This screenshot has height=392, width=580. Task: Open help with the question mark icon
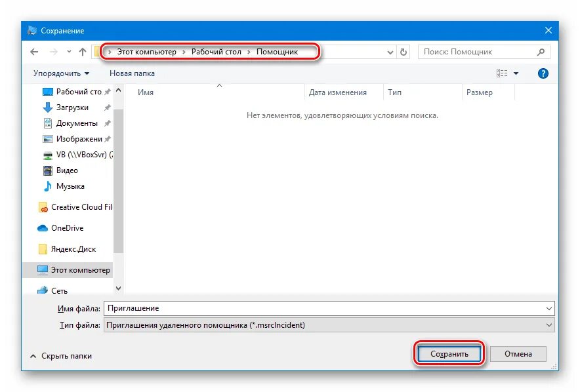543,73
